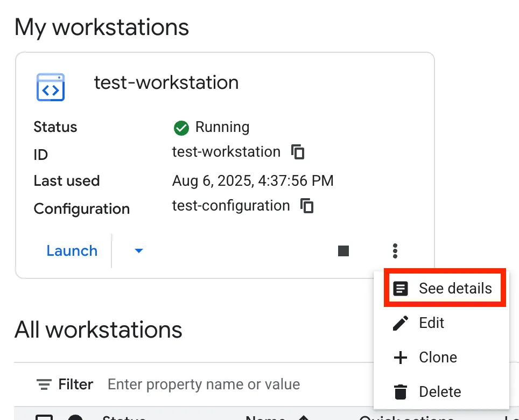Select Edit in the context menu

point(431,323)
